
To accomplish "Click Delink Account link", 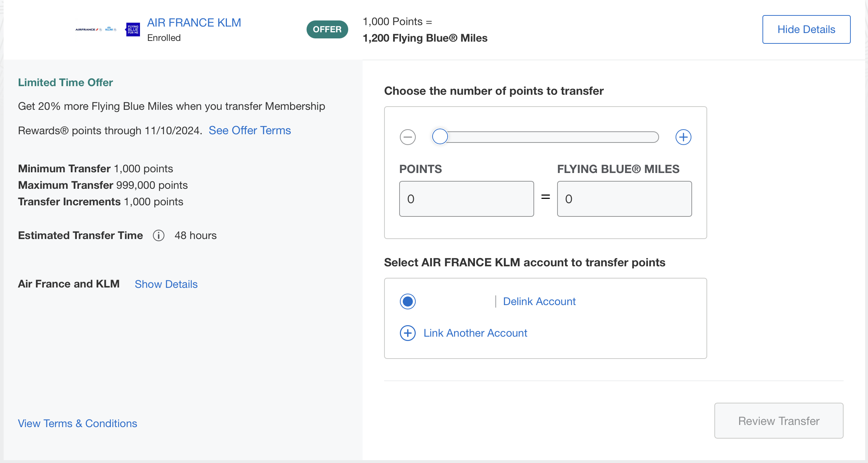I will (539, 301).
